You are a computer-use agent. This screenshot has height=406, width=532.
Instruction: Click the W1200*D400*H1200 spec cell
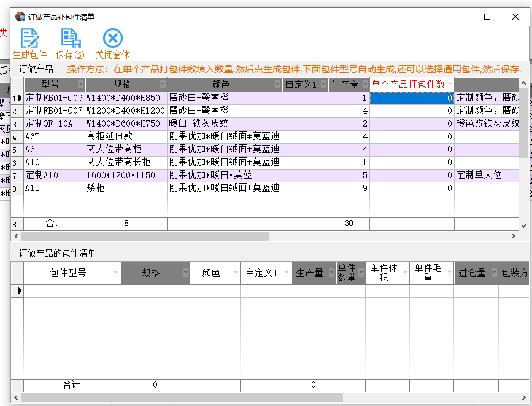click(126, 111)
